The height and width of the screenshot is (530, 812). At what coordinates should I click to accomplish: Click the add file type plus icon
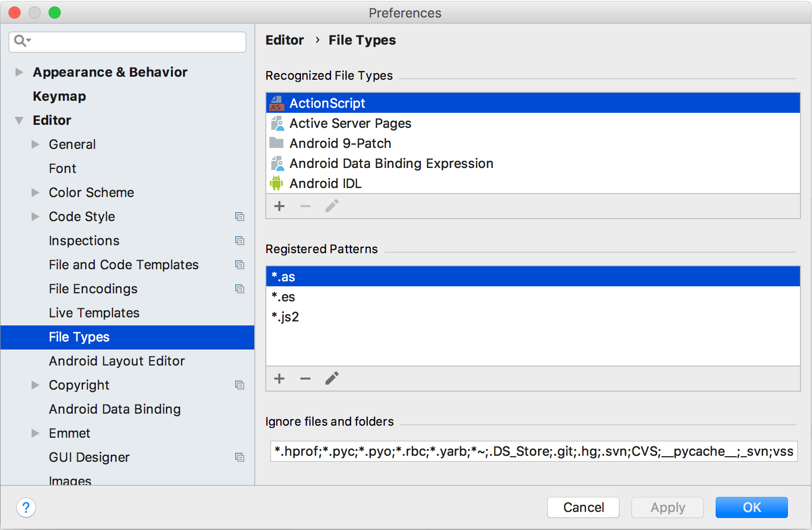279,206
